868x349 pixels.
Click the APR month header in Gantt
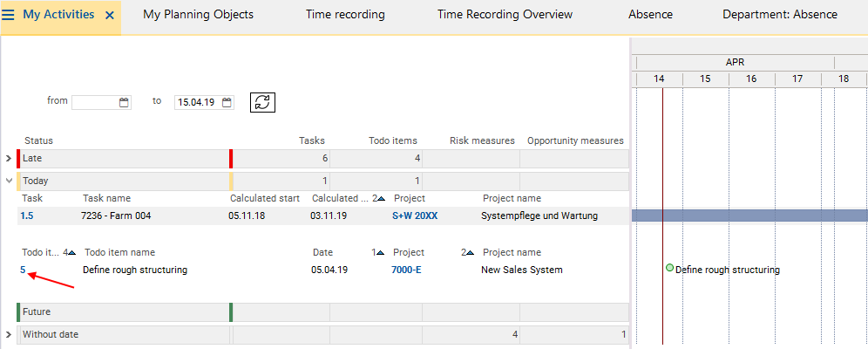click(x=736, y=63)
